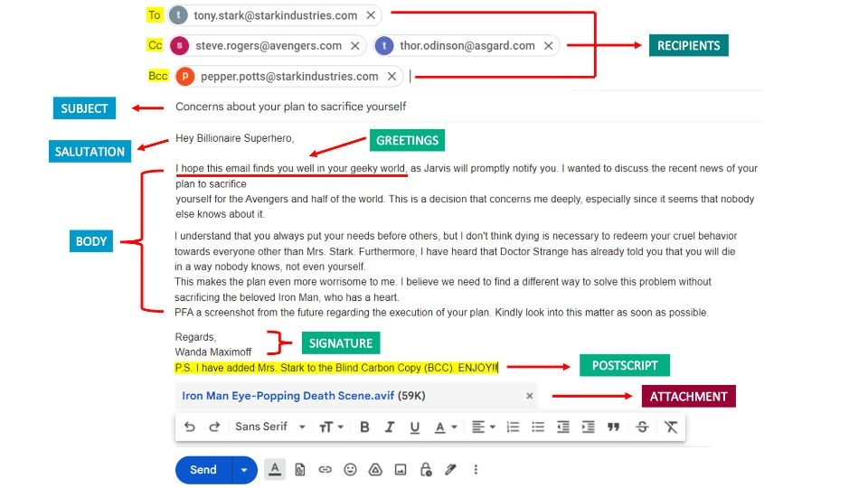The width and height of the screenshot is (868, 488).
Task: Click the insert link icon
Action: point(325,470)
